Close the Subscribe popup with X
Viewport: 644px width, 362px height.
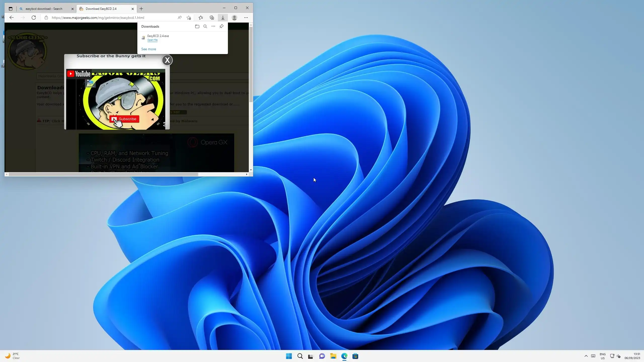[167, 60]
